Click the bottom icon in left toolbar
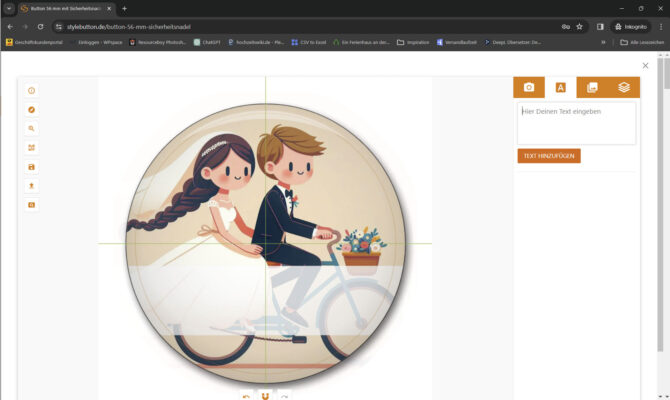 click(x=32, y=205)
